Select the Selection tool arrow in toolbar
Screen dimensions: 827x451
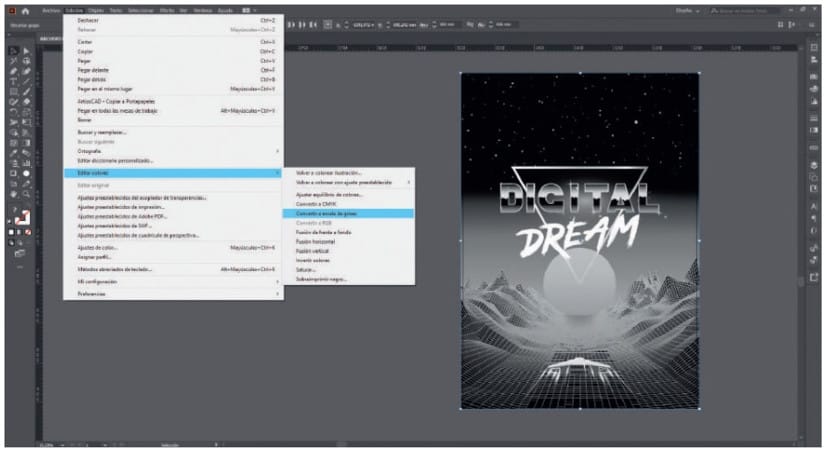coord(11,51)
